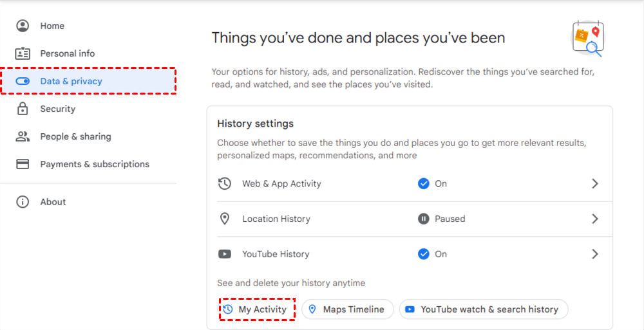Expand Location History chevron arrow
Viewport: 644px width, 330px height.
(595, 219)
